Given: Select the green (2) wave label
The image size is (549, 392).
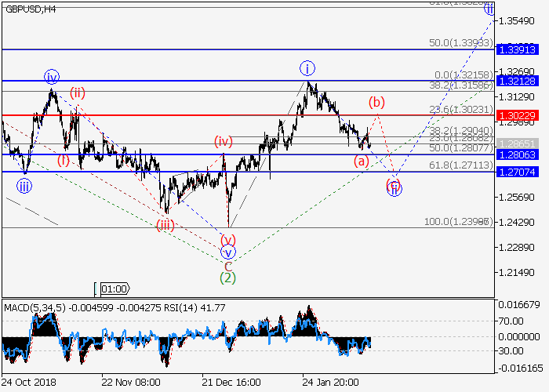Looking at the screenshot, I should point(227,277).
